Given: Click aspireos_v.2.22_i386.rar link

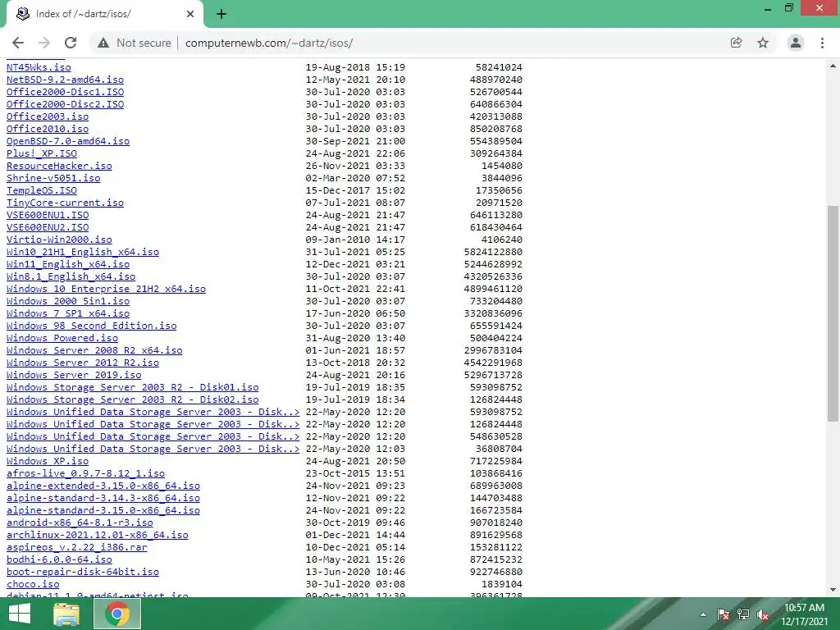Looking at the screenshot, I should coord(76,547).
